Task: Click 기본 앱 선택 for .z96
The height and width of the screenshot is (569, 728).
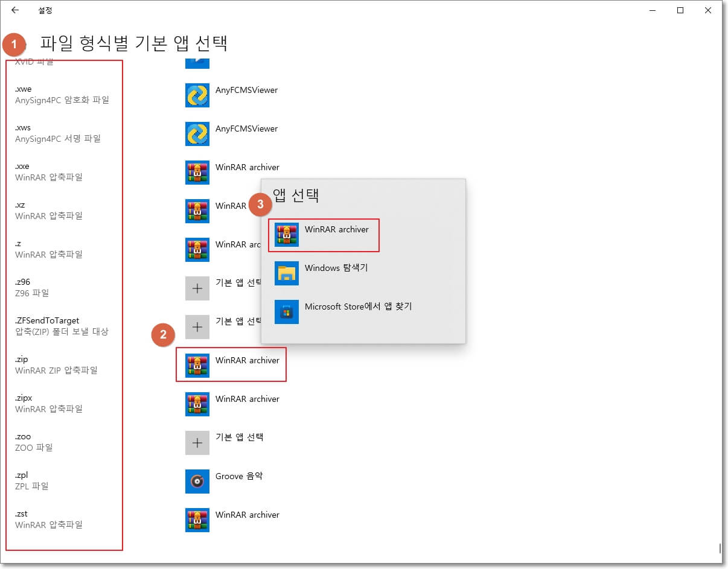Action: coord(238,282)
